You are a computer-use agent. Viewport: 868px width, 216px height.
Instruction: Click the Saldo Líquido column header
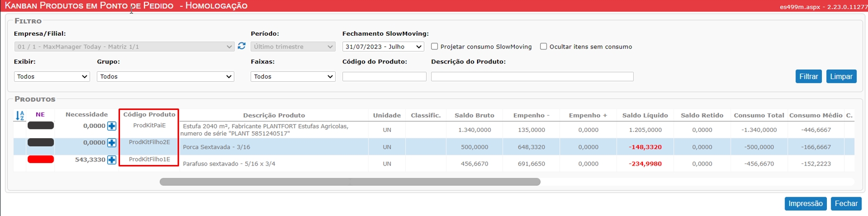point(645,115)
